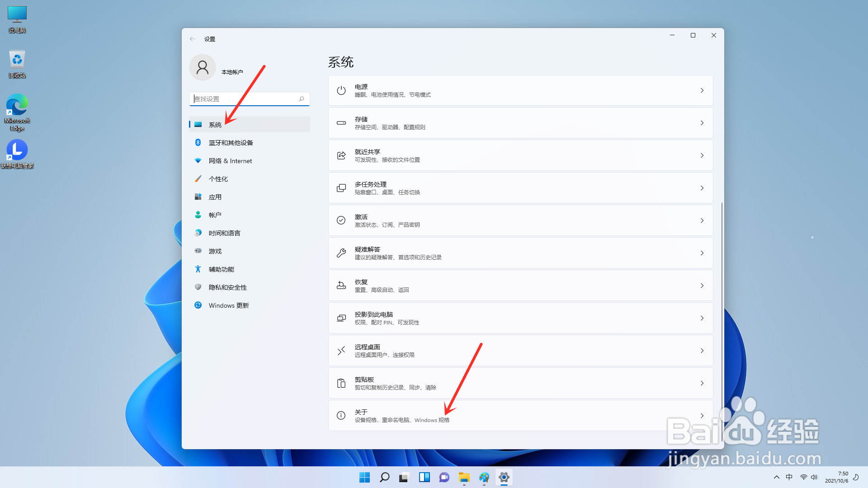Open the 游戏 category
Viewport: 868px width, 488px height.
click(250, 251)
